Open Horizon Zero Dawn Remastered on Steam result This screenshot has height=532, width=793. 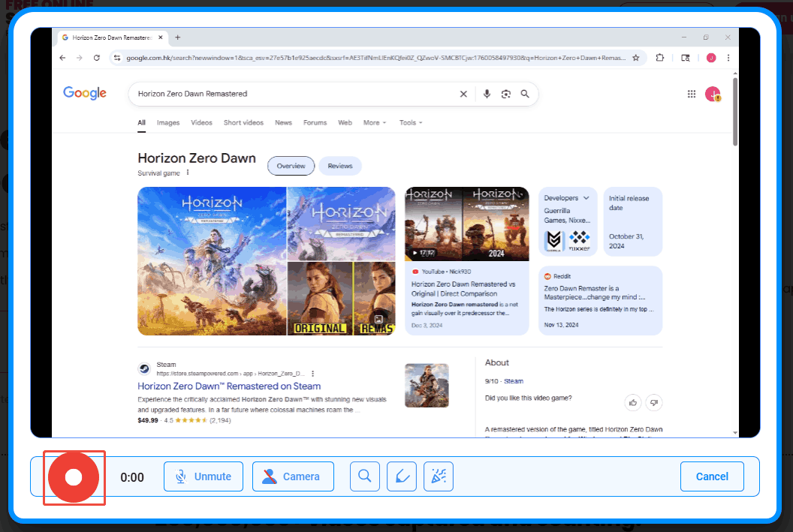tap(229, 386)
